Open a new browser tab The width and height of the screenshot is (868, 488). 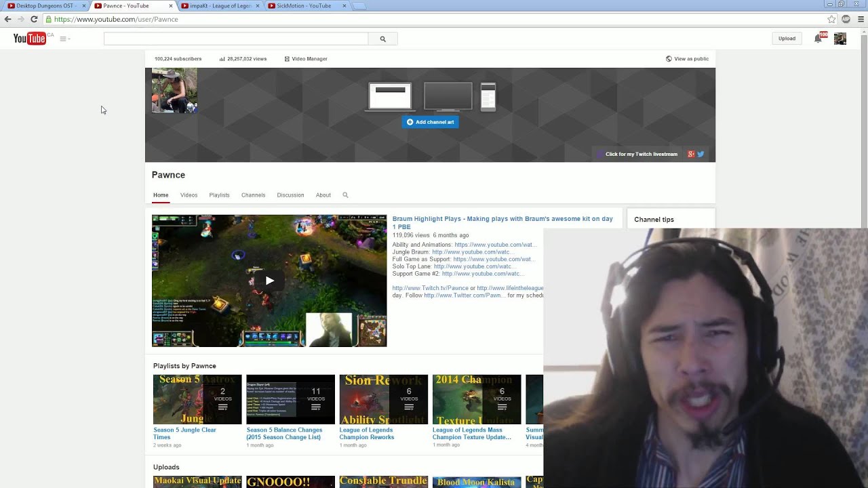359,6
